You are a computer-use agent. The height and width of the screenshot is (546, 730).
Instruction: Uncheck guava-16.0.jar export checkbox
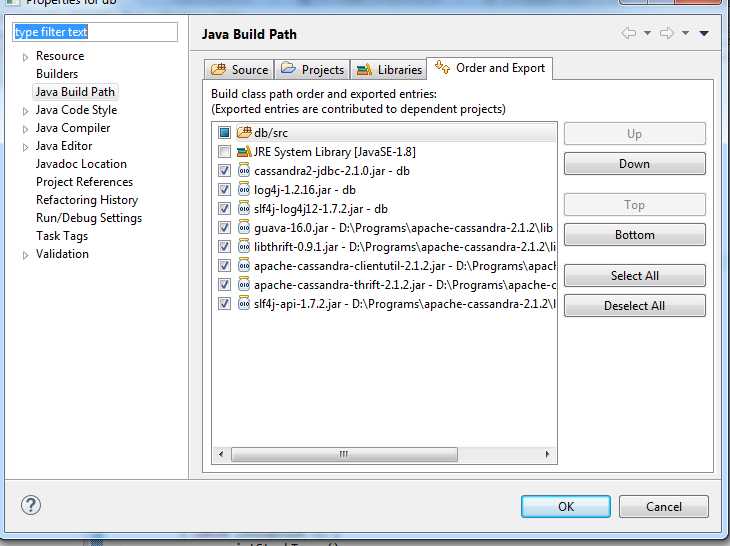224,228
